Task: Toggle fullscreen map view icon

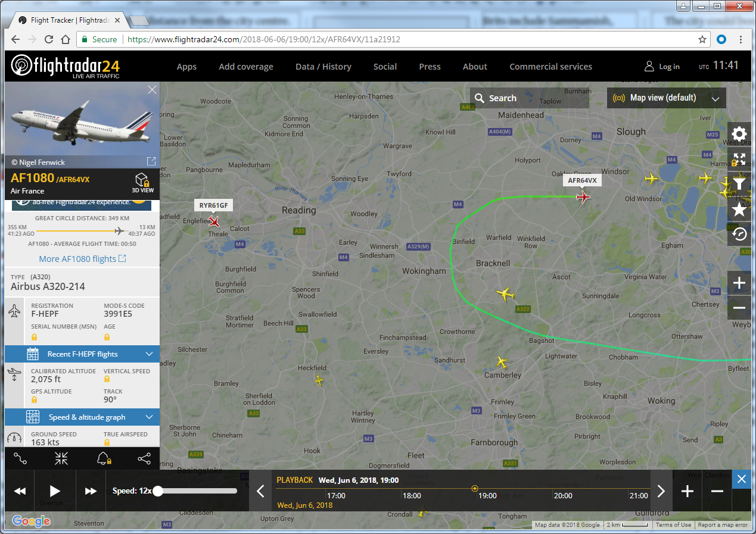Action: [x=739, y=159]
